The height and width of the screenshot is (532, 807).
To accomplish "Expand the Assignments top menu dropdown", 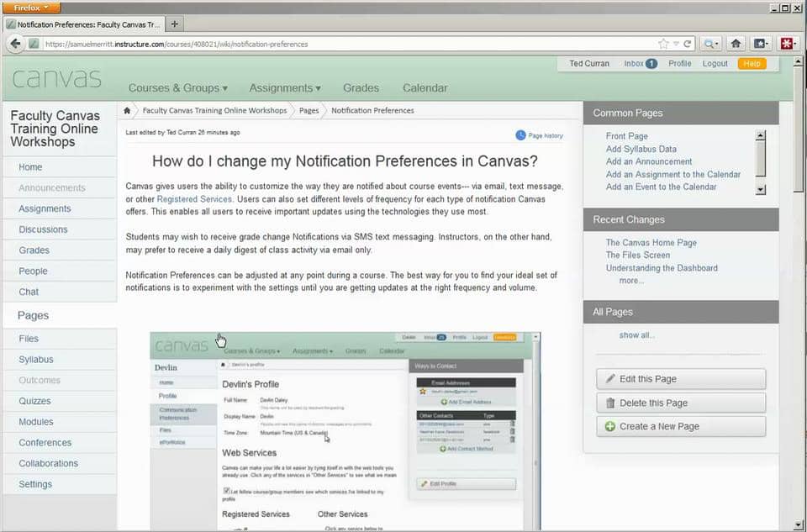I will coord(285,88).
